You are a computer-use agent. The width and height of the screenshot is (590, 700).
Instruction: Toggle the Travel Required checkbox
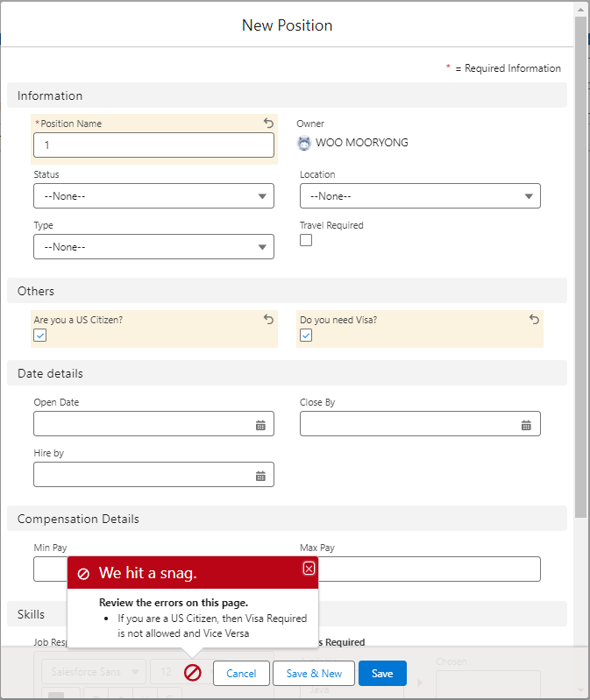coord(306,241)
